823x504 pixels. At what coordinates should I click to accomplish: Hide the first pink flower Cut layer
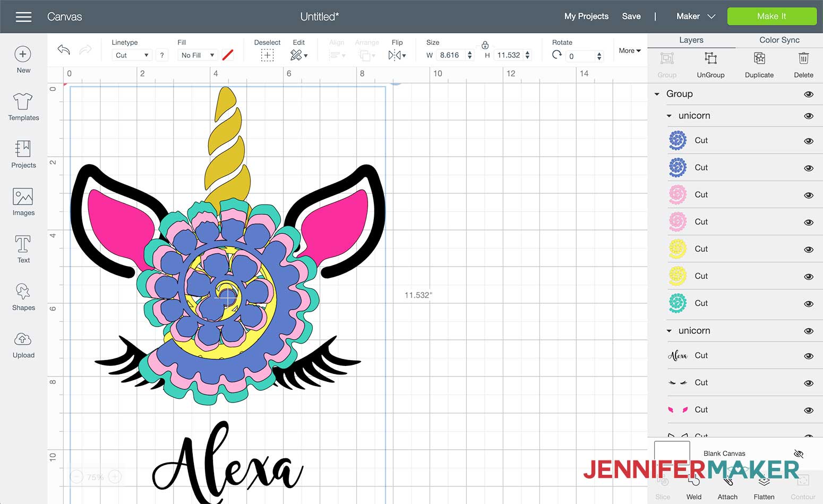coord(809,195)
